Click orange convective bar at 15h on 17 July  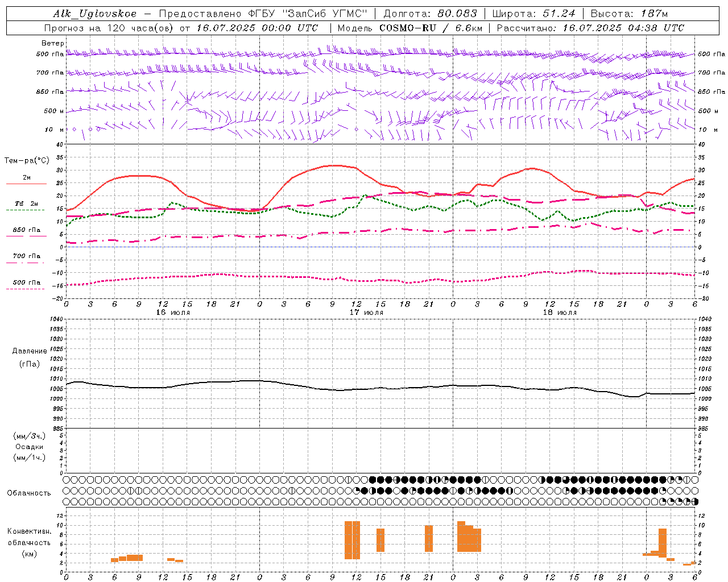(x=380, y=541)
